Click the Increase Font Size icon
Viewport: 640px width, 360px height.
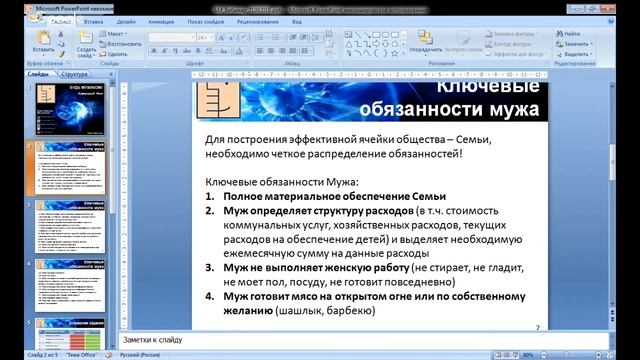[x=221, y=38]
